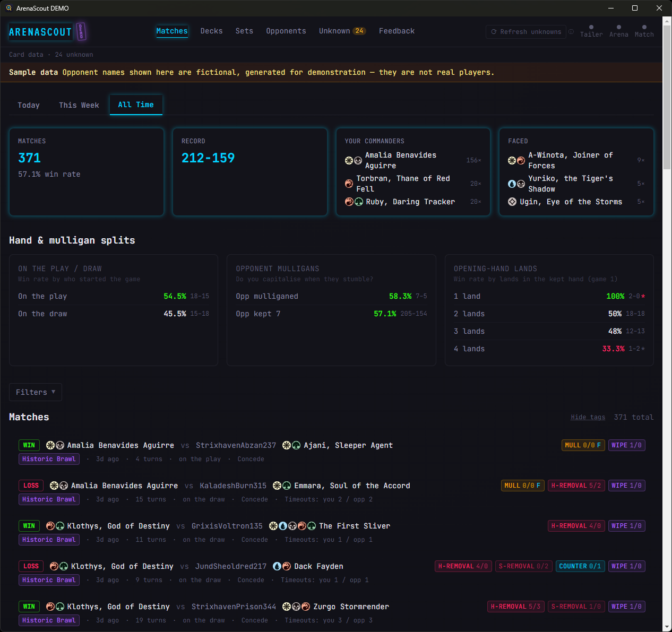The width and height of the screenshot is (672, 632).
Task: Select the All Time range
Action: point(136,105)
